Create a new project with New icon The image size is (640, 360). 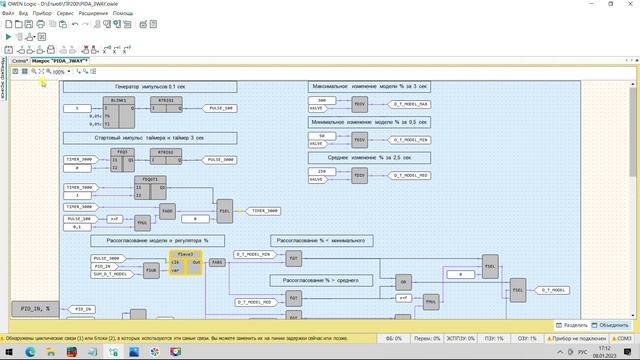[x=9, y=24]
